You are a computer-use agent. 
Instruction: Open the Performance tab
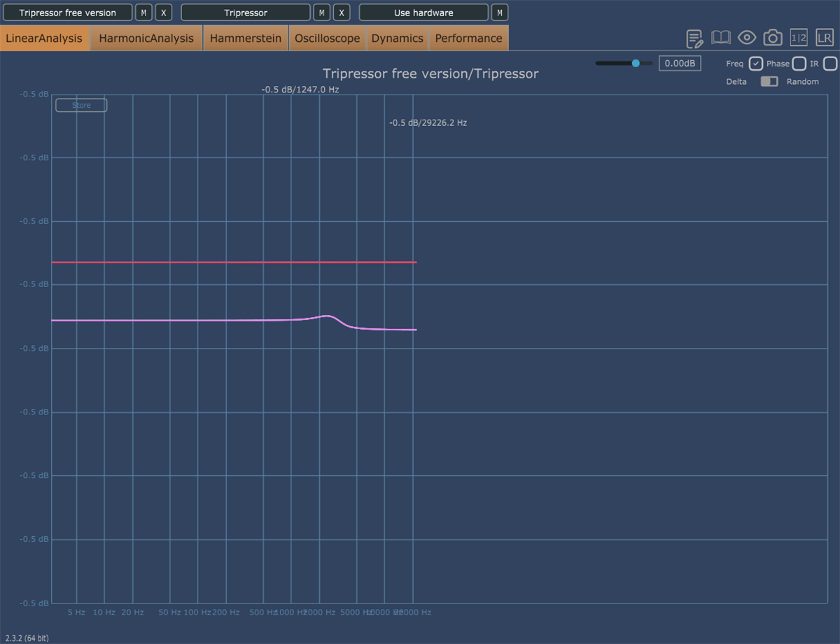pyautogui.click(x=468, y=38)
